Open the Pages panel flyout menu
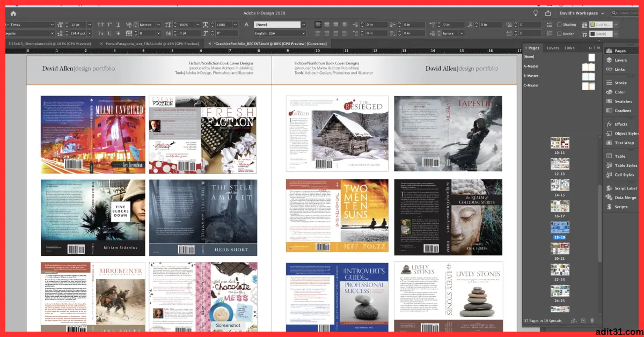The image size is (644, 337). coord(598,48)
